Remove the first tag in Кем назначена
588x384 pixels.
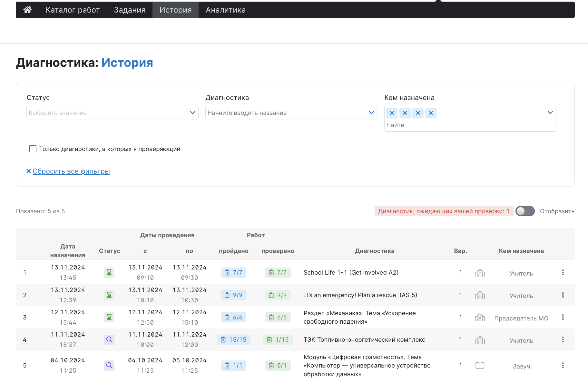[392, 113]
